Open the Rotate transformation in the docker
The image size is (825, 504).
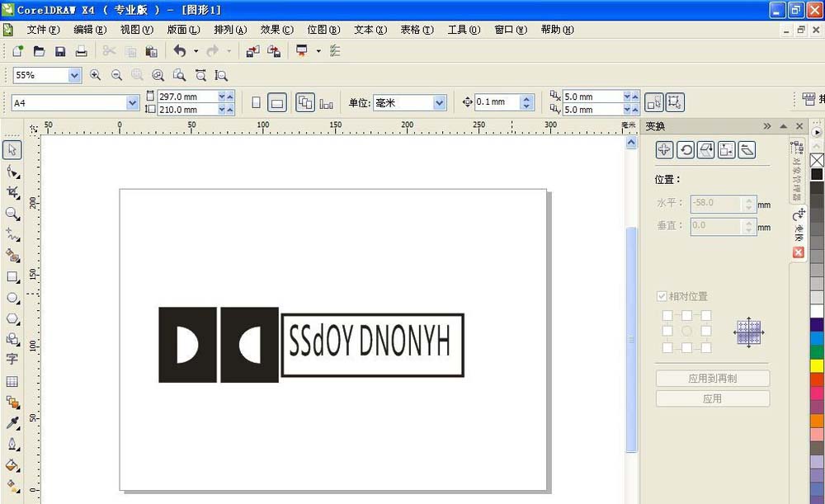point(686,149)
